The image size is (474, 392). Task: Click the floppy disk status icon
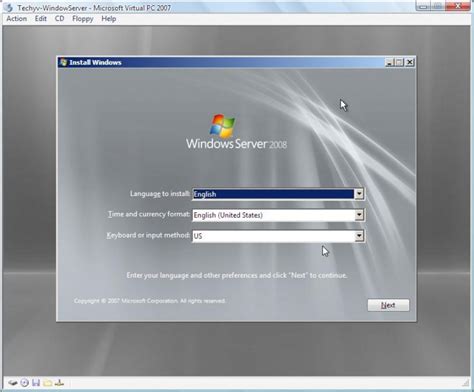[36, 383]
